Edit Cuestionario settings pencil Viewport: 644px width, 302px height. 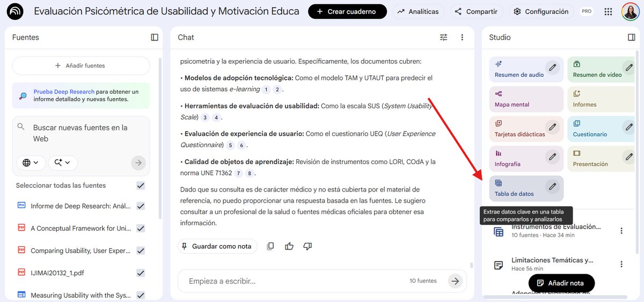629,127
